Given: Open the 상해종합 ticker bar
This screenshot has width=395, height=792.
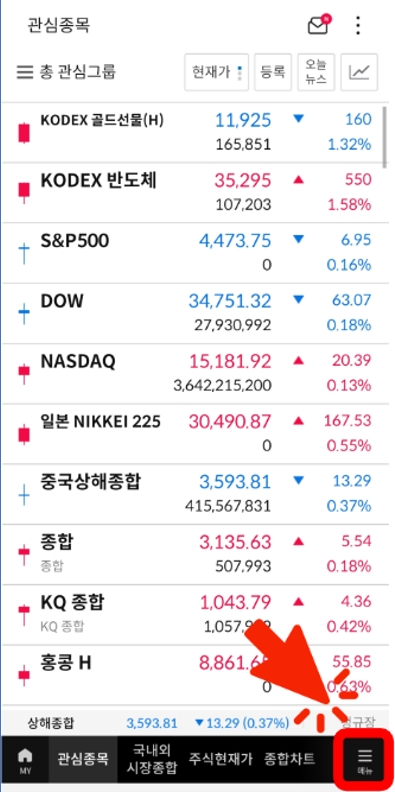Looking at the screenshot, I should (192, 723).
